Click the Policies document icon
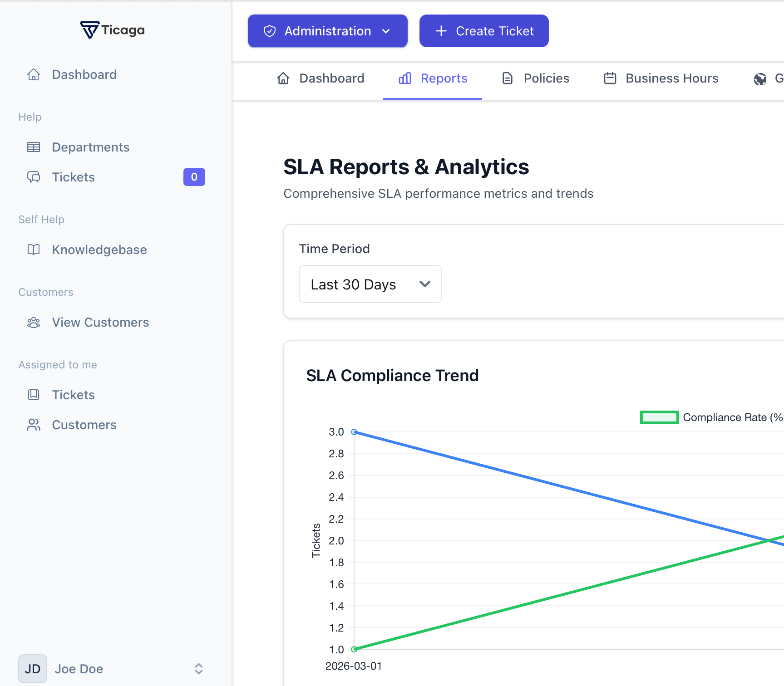This screenshot has width=784, height=686. 508,78
